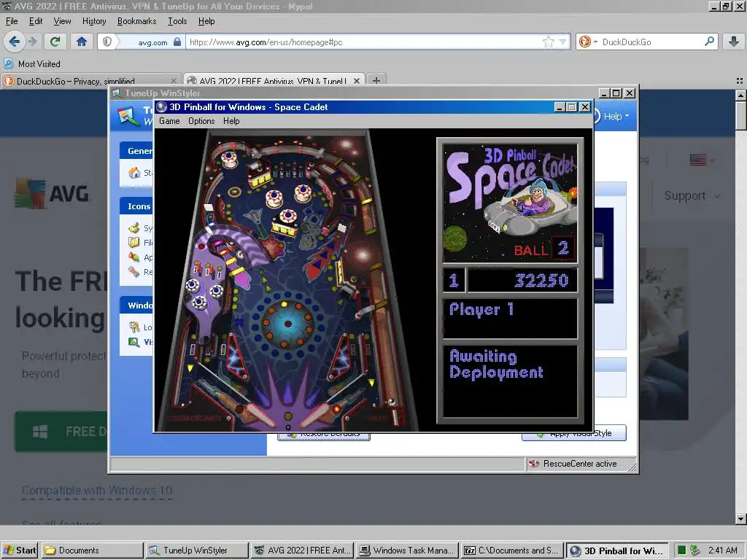Image resolution: width=747 pixels, height=560 pixels.
Task: Expand the URL bar history dropdown arrow
Action: click(x=563, y=42)
